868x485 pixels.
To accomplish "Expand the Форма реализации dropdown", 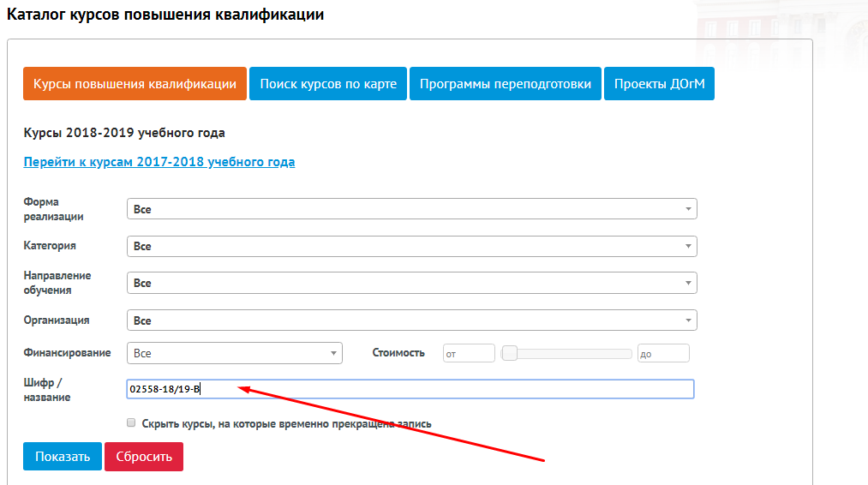I will tap(411, 209).
